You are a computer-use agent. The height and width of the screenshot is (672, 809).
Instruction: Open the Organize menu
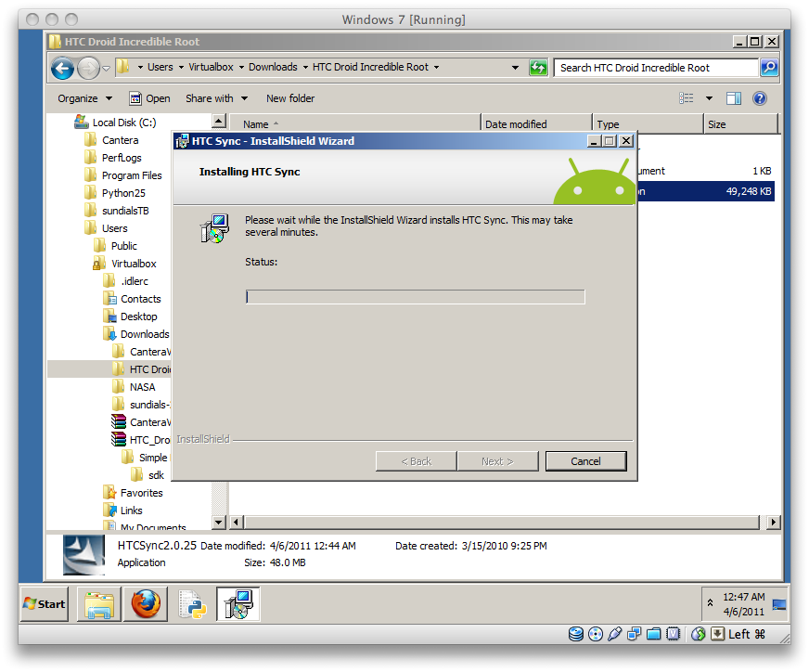click(84, 98)
